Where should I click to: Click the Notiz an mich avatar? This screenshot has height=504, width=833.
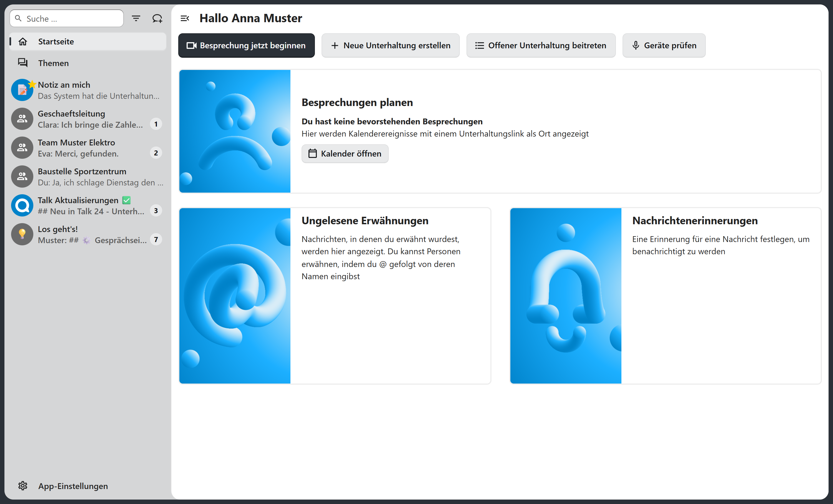pyautogui.click(x=22, y=90)
